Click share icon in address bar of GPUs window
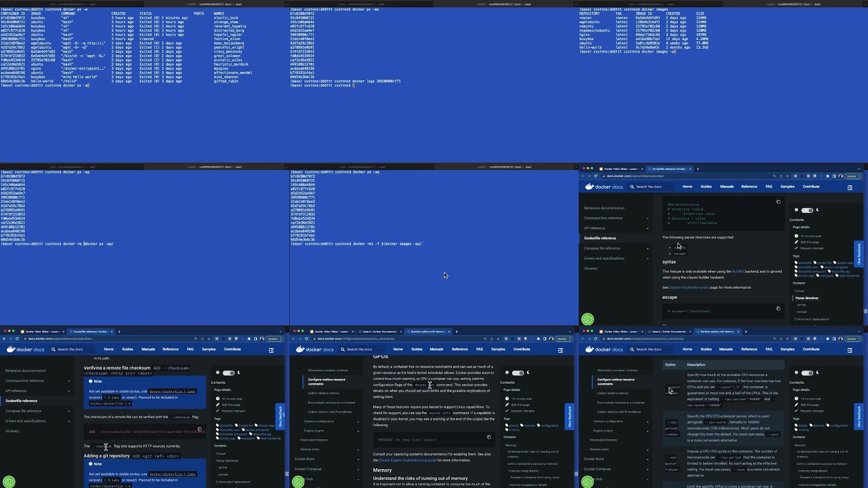This screenshot has width=868, height=488. click(491, 339)
